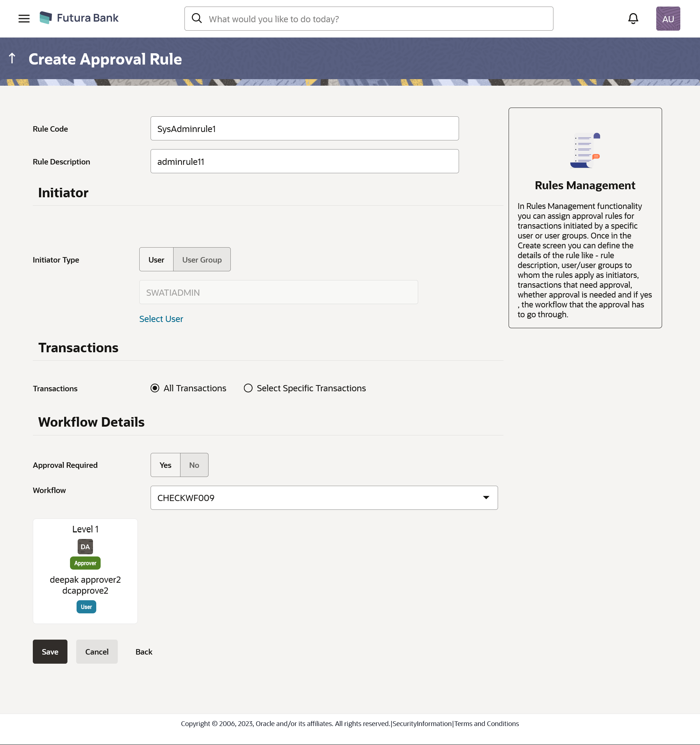Click the Rules Management scroll illustration
This screenshot has height=745, width=700.
(x=585, y=150)
